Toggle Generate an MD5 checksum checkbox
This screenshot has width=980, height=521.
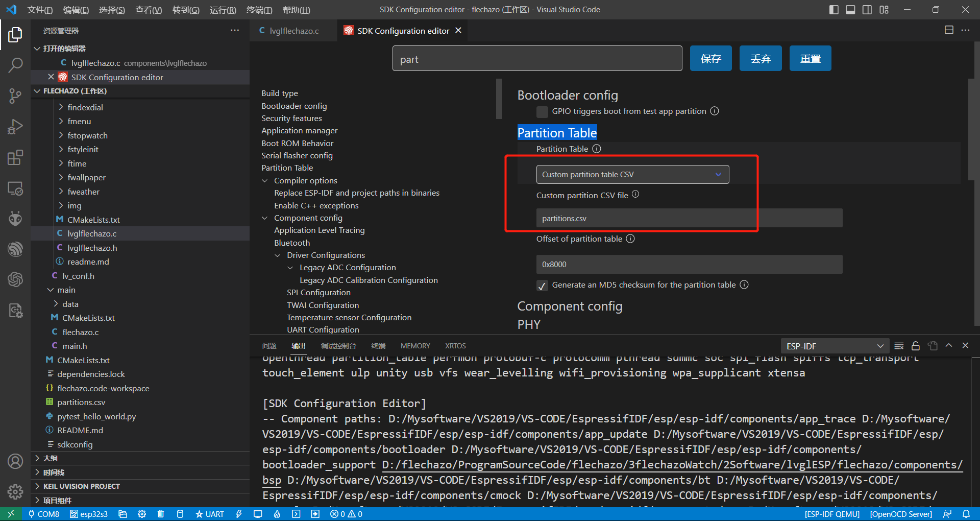[x=542, y=286]
